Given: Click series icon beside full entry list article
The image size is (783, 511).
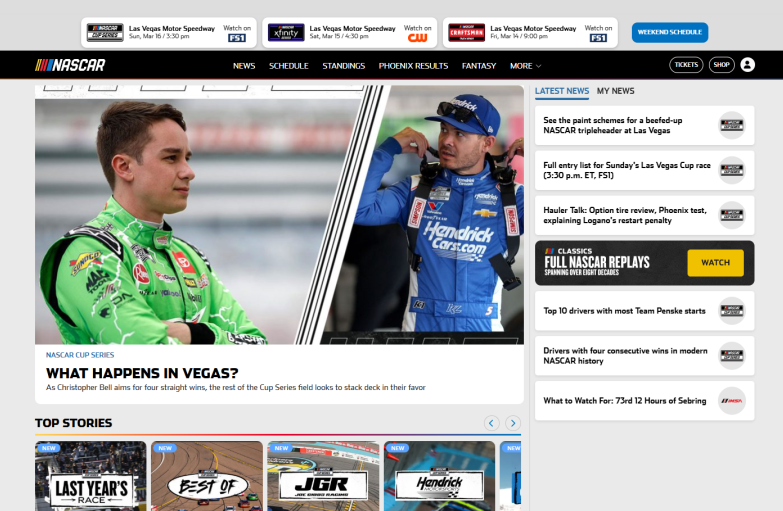Looking at the screenshot, I should [732, 170].
